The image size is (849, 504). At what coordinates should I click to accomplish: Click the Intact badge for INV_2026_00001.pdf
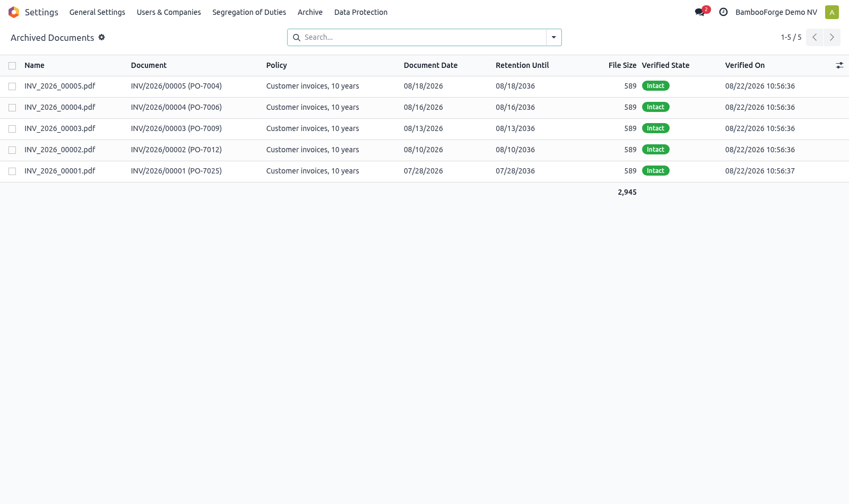point(656,171)
